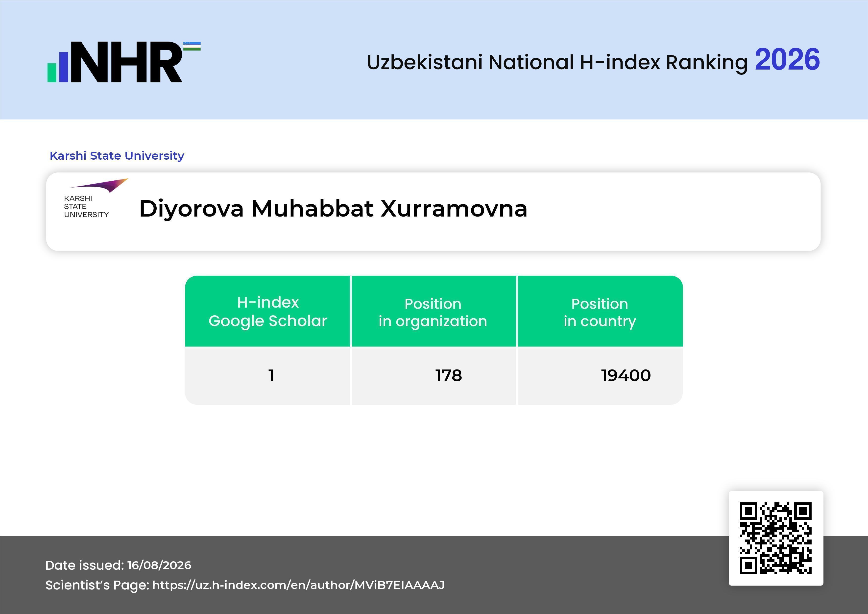Click the H-index Google Scholar header
The width and height of the screenshot is (868, 614).
(x=268, y=311)
